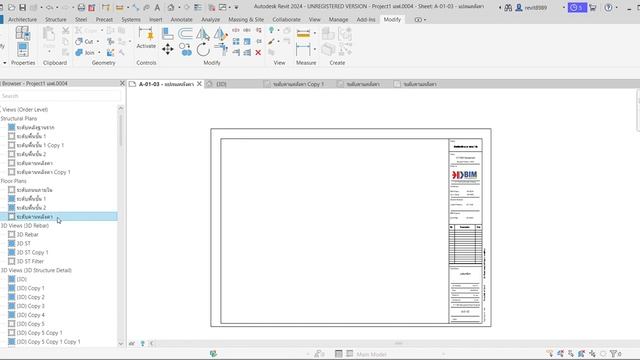Viewport: 640px width, 360px height.
Task: Open Customize Quick Access Toolbar dropdown
Action: pyautogui.click(x=236, y=7)
